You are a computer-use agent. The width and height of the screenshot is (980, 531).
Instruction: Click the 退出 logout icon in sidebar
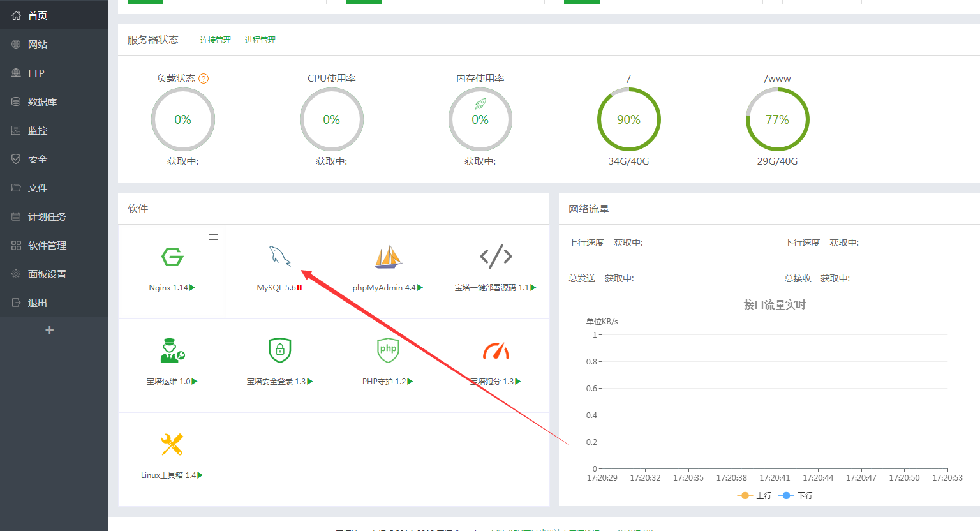coord(16,303)
